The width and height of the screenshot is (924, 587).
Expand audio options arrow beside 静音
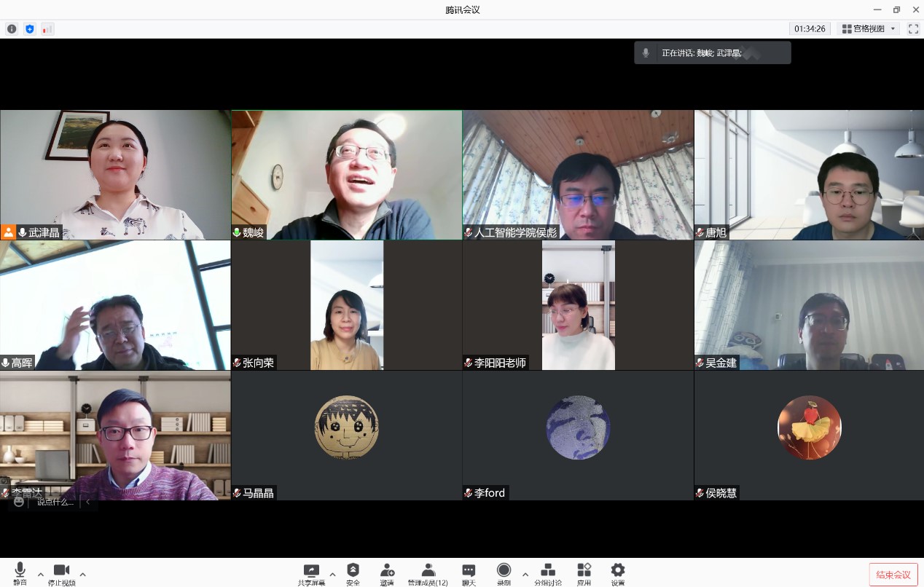pyautogui.click(x=41, y=573)
